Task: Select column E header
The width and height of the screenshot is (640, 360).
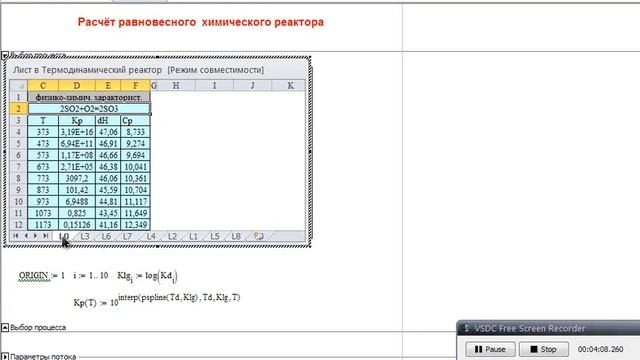Action: coord(108,85)
